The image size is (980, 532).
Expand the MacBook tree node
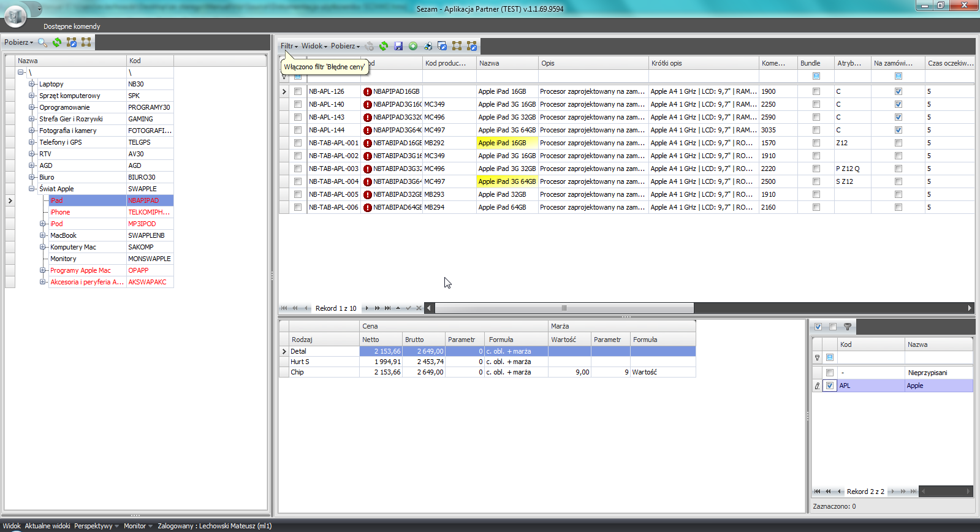(x=43, y=235)
